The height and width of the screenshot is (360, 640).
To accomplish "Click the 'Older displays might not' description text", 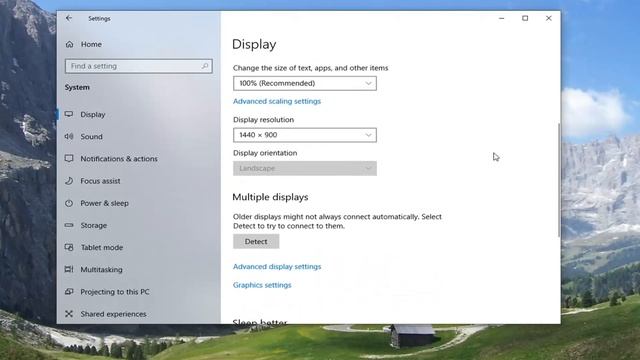I will tap(337, 221).
